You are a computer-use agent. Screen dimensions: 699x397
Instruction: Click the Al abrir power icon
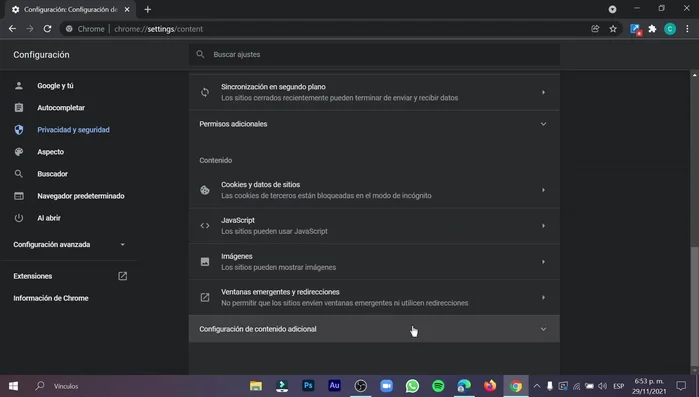pos(19,218)
